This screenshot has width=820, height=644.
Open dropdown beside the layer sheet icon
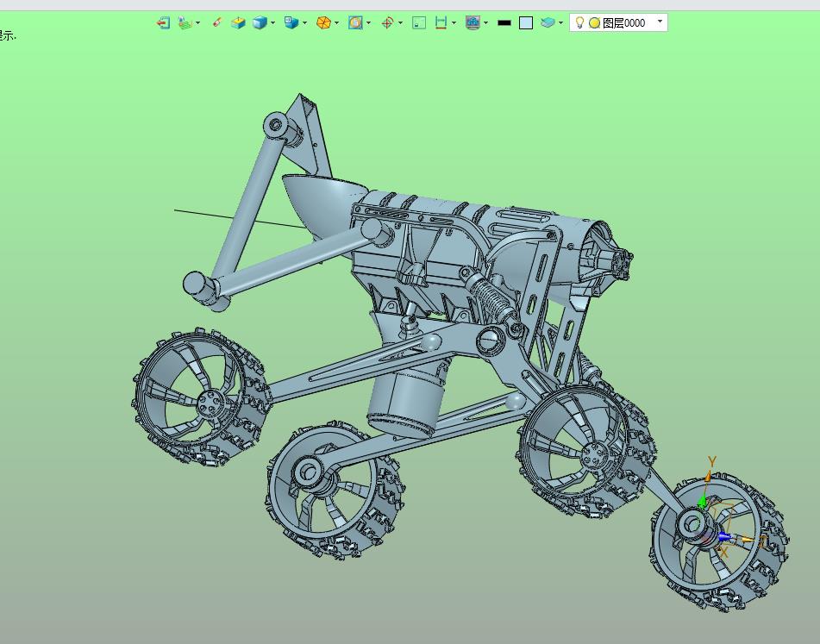560,23
